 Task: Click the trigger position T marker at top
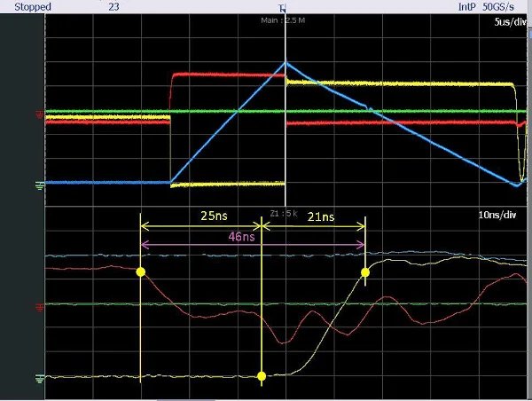283,7
